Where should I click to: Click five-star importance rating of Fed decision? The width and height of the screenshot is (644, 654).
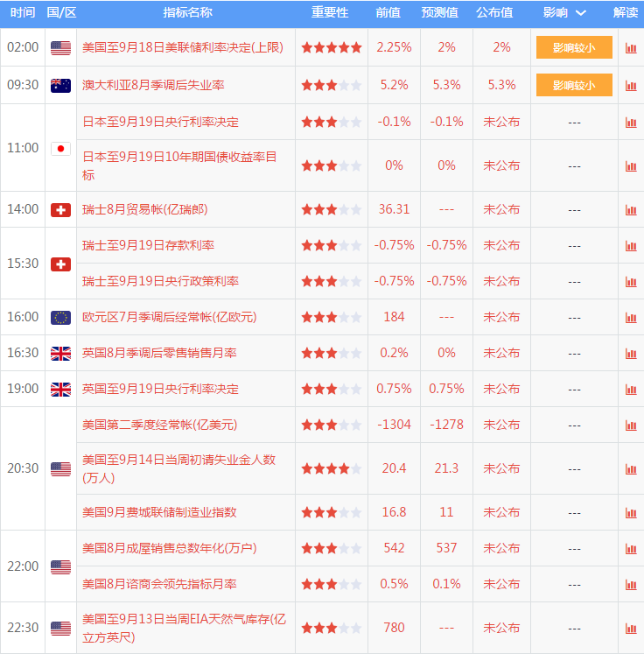(x=332, y=47)
